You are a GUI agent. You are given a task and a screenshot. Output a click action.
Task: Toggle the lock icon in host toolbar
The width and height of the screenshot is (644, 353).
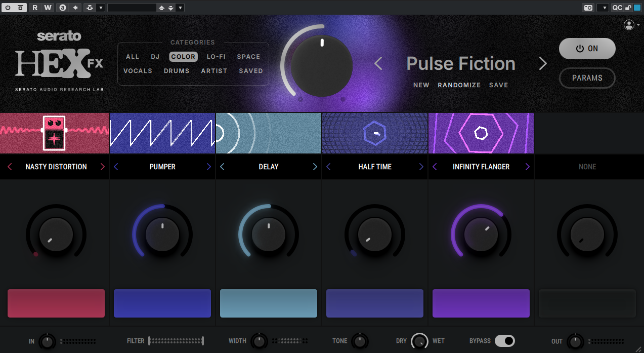tap(628, 8)
